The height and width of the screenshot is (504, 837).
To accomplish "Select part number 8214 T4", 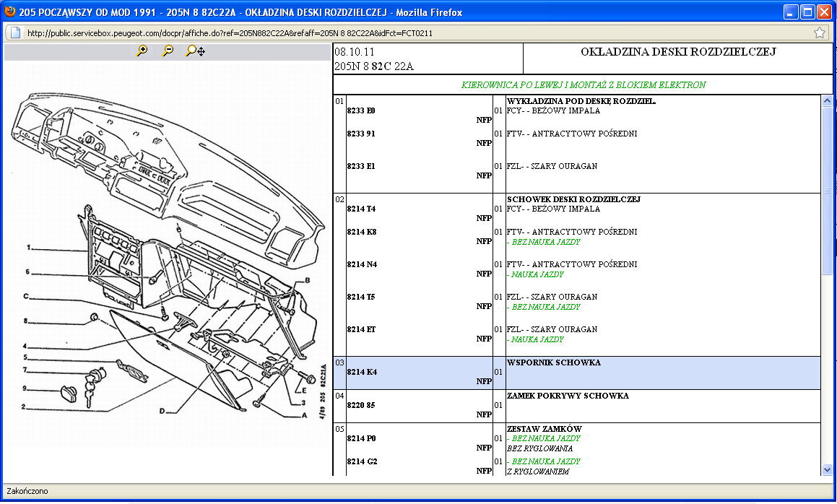I will click(x=361, y=209).
